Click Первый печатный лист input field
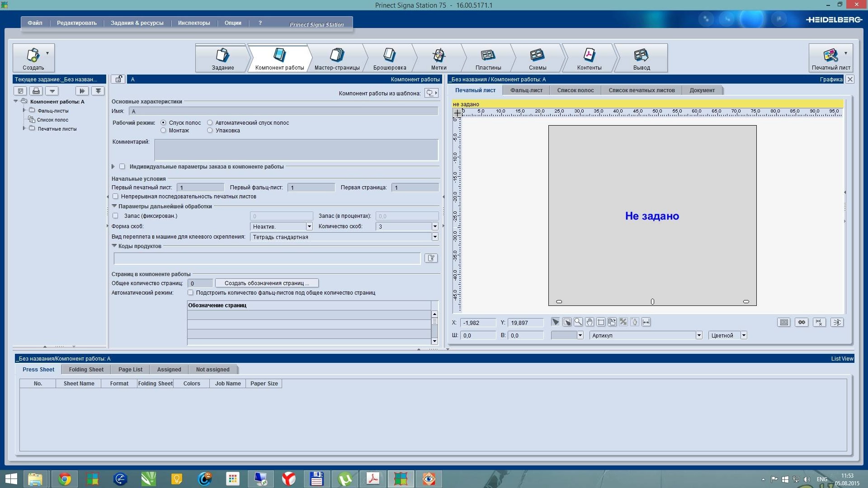The height and width of the screenshot is (488, 868). tap(200, 188)
